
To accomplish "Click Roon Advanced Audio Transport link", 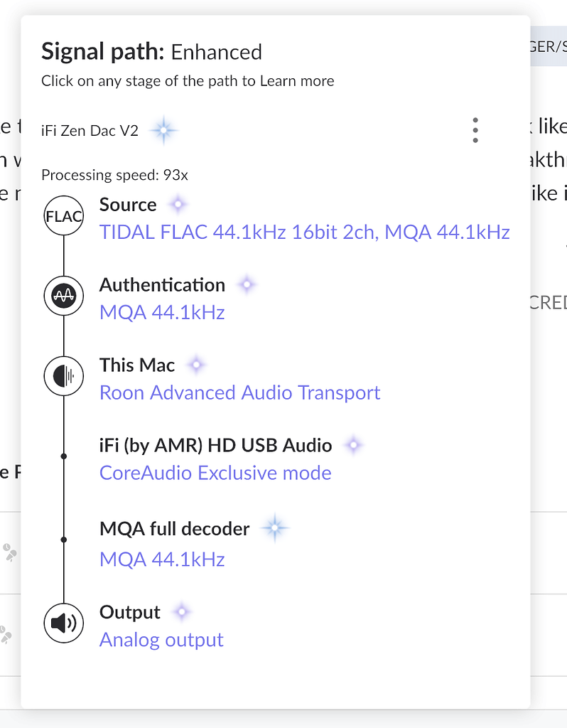I will click(x=239, y=392).
